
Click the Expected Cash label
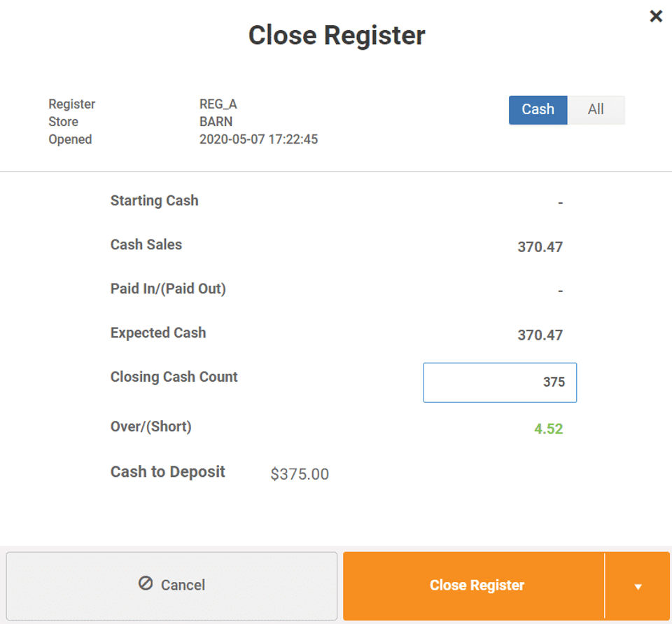[158, 333]
